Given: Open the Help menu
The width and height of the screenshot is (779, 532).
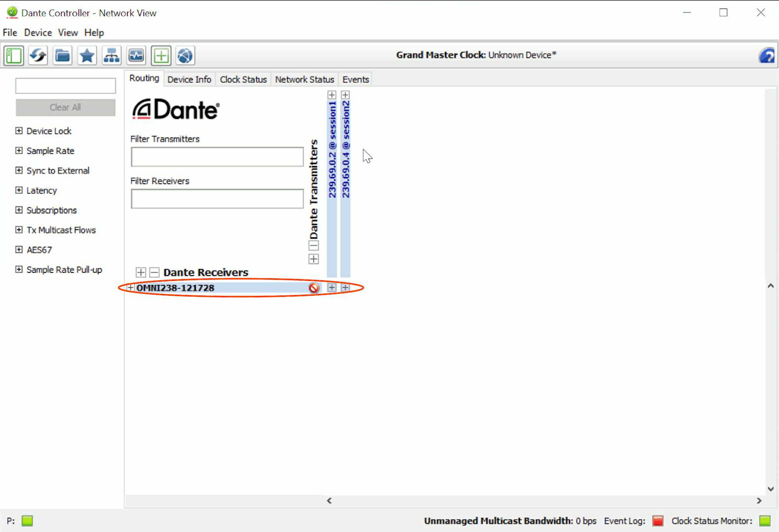Looking at the screenshot, I should click(x=94, y=33).
